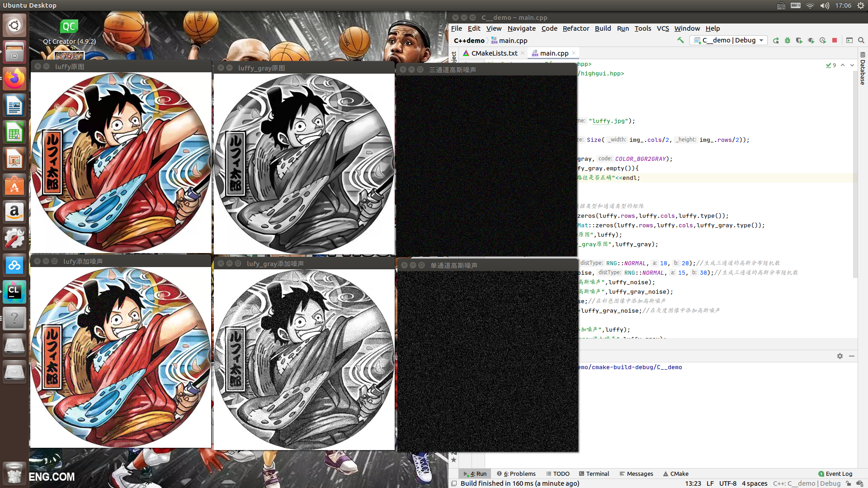Toggle tool window bars icon in status bar

[454, 483]
